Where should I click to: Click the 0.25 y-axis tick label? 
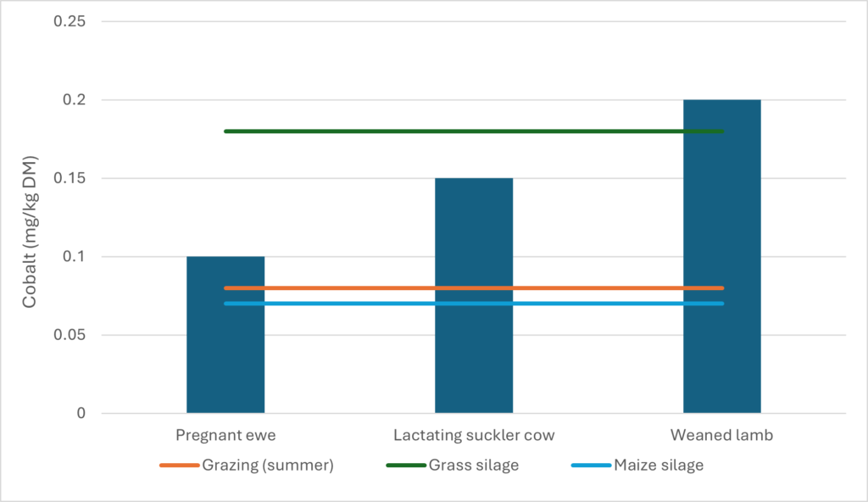pyautogui.click(x=70, y=21)
